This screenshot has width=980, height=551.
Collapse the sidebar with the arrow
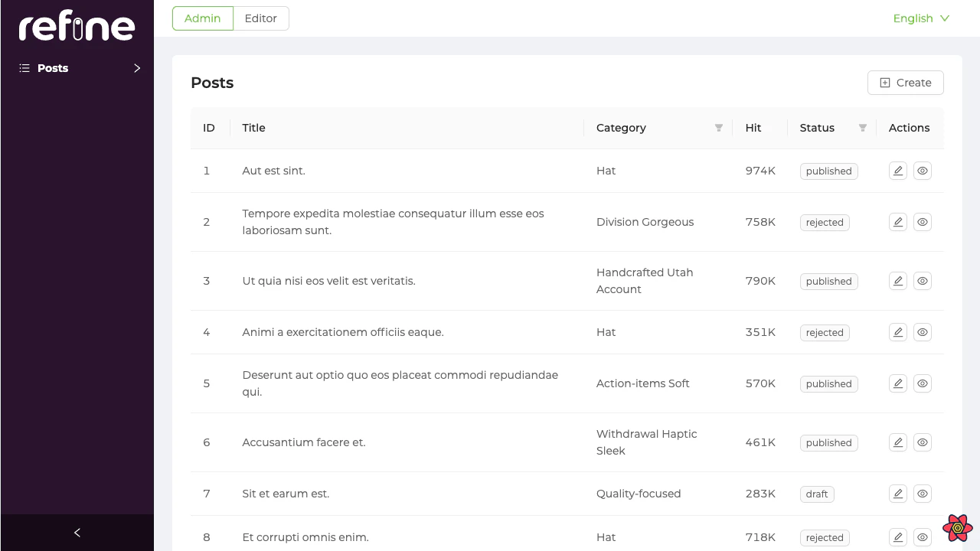[x=77, y=533]
